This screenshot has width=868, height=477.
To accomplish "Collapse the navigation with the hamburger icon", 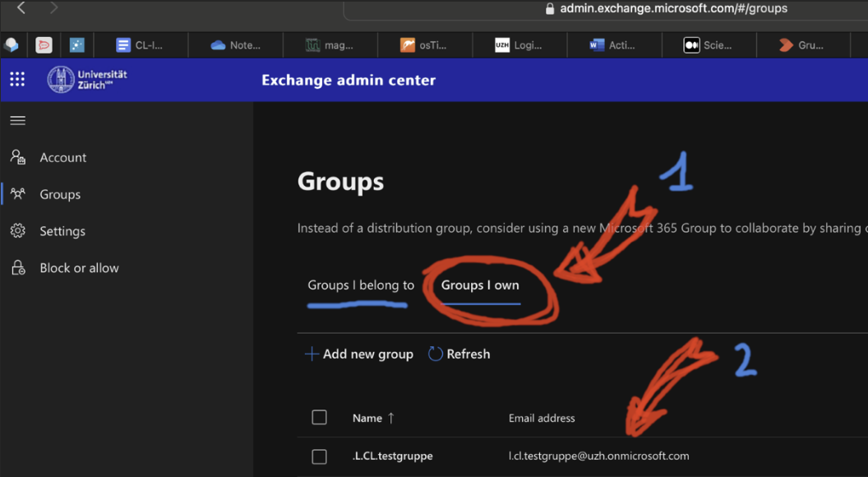I will (18, 120).
